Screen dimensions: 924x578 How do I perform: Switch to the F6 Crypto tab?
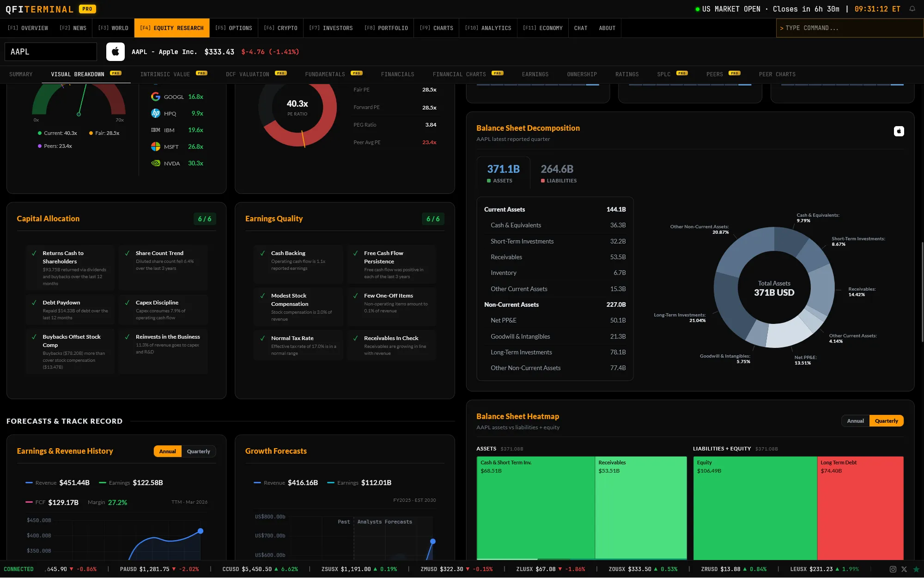[x=280, y=28]
